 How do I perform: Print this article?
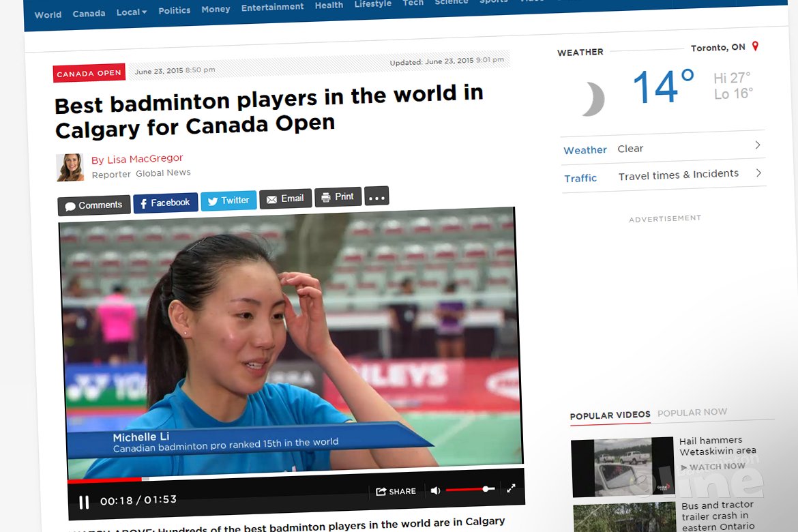tap(338, 196)
